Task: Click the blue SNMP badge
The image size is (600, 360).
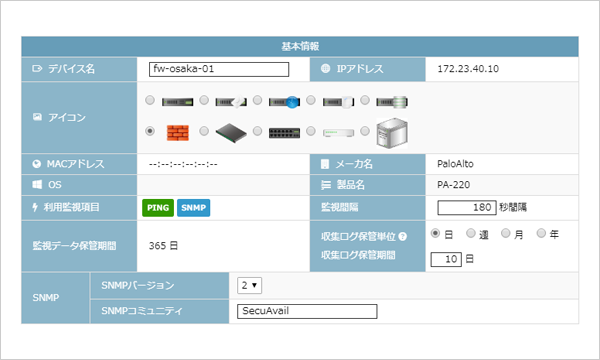Action: pos(194,208)
